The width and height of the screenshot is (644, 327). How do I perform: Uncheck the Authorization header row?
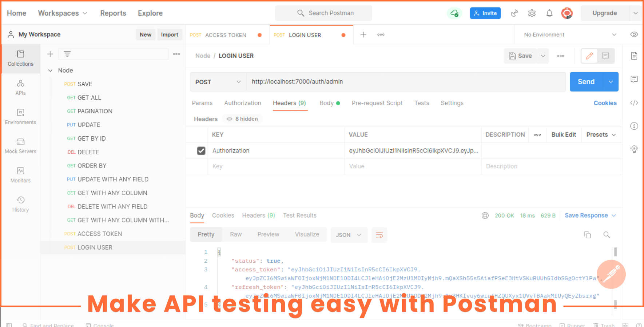point(202,150)
